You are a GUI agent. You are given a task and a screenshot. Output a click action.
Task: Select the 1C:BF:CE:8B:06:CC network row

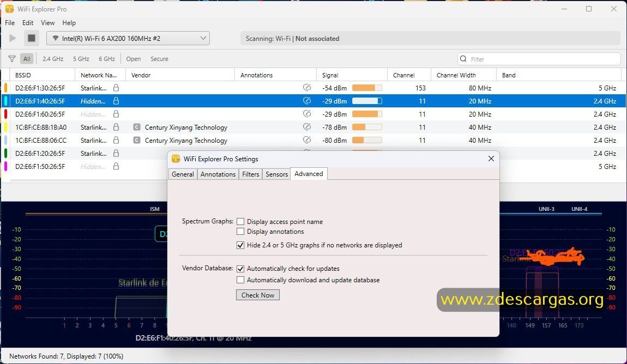314,140
